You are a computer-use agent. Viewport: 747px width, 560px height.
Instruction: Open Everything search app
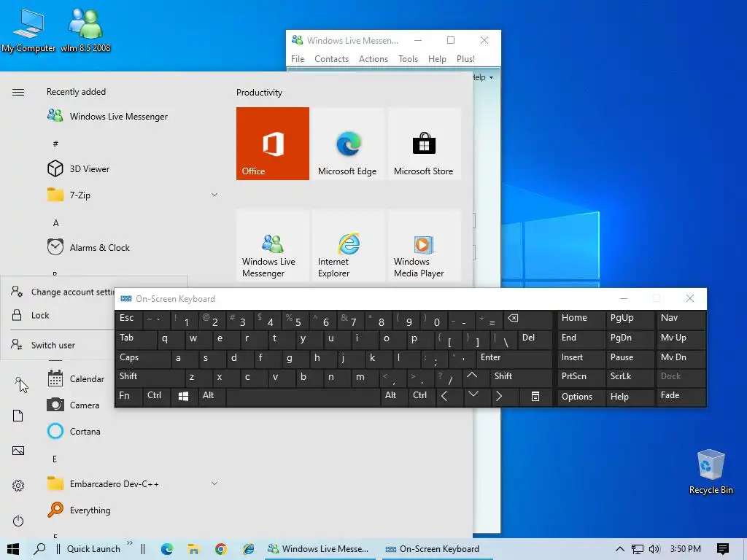pyautogui.click(x=133, y=510)
